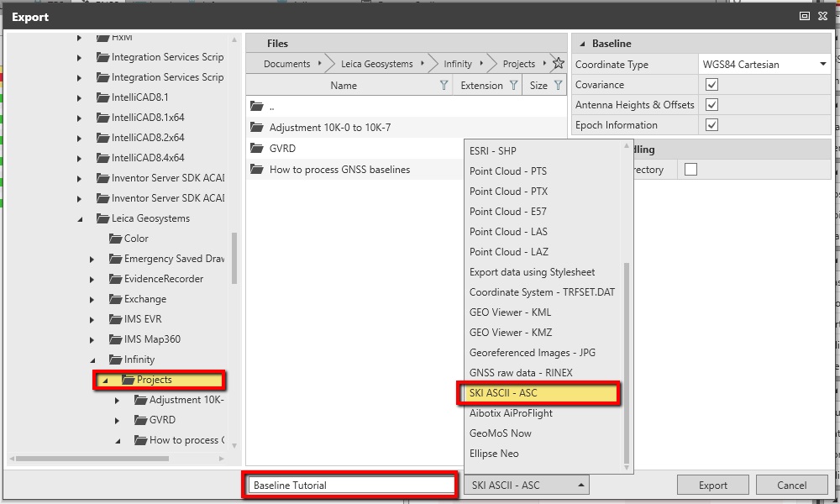Collapse the Leica Geosystems tree node

80,219
